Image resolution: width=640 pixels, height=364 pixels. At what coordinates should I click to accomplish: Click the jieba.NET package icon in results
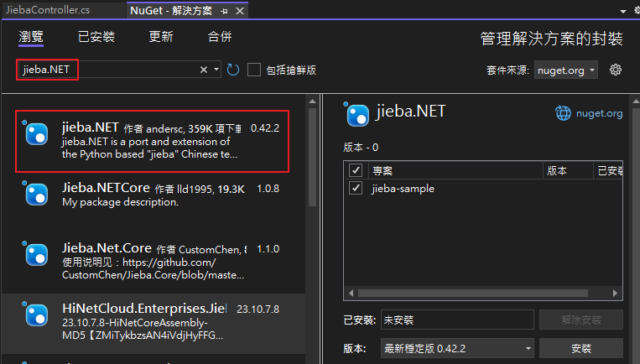click(36, 134)
